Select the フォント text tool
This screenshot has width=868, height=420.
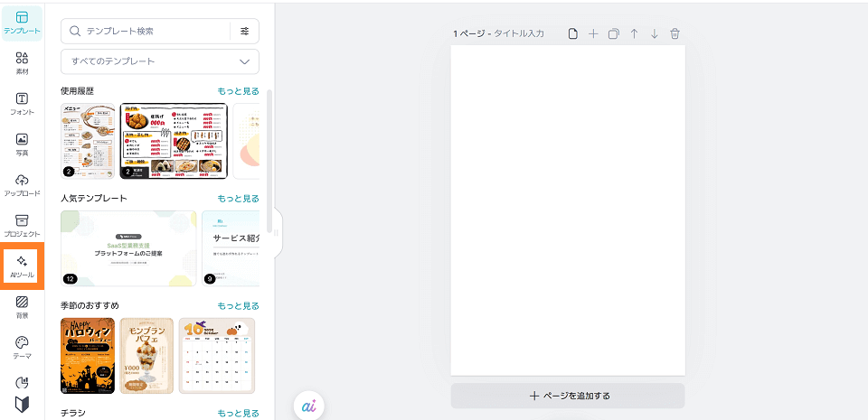point(22,103)
